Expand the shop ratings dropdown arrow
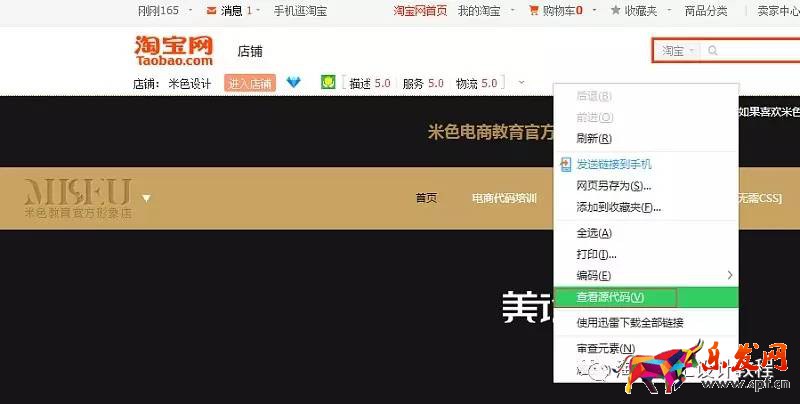This screenshot has width=800, height=404. pyautogui.click(x=521, y=83)
